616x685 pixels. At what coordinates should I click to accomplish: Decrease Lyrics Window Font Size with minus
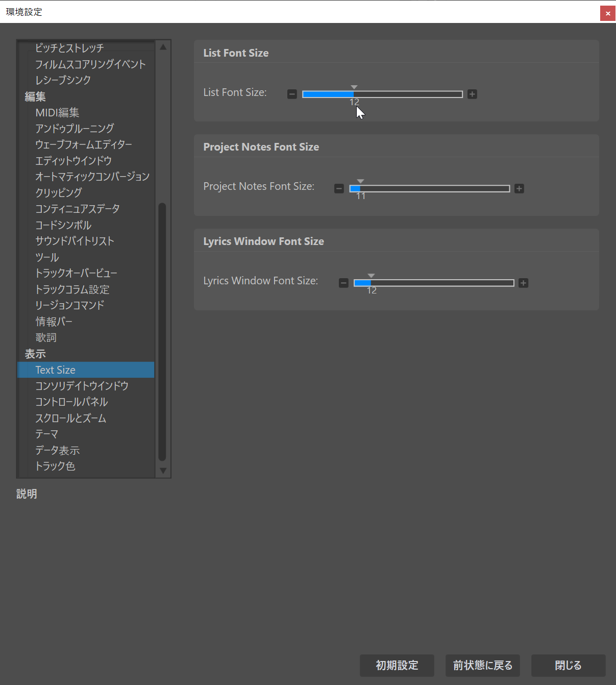point(343,283)
